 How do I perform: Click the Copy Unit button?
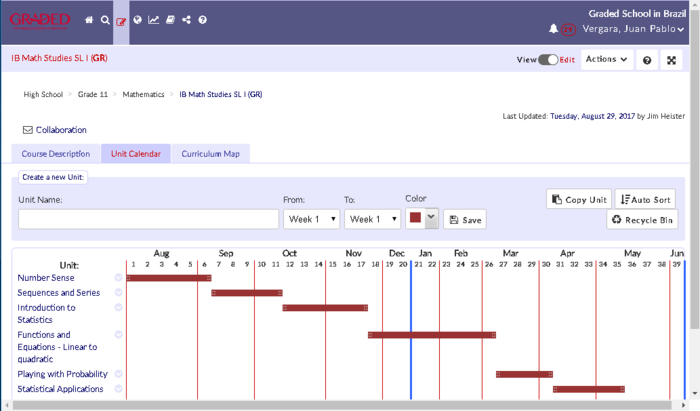(579, 199)
